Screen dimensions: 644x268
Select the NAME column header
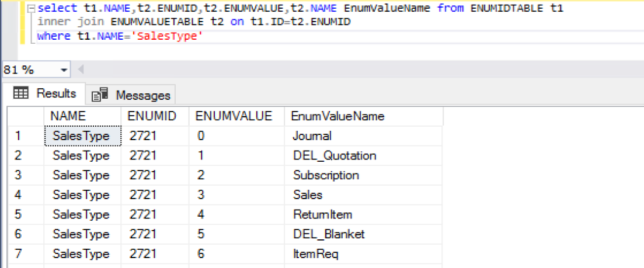68,116
